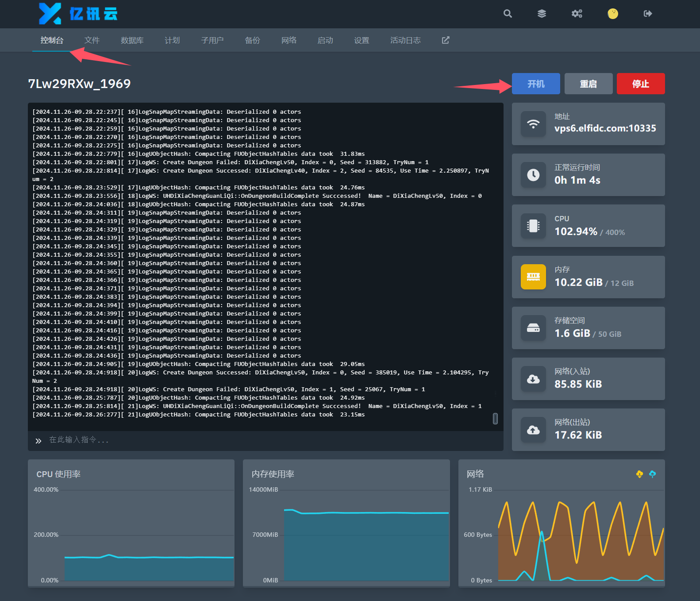Open the 设置 tab
Viewport: 700px width, 601px height.
pos(362,40)
